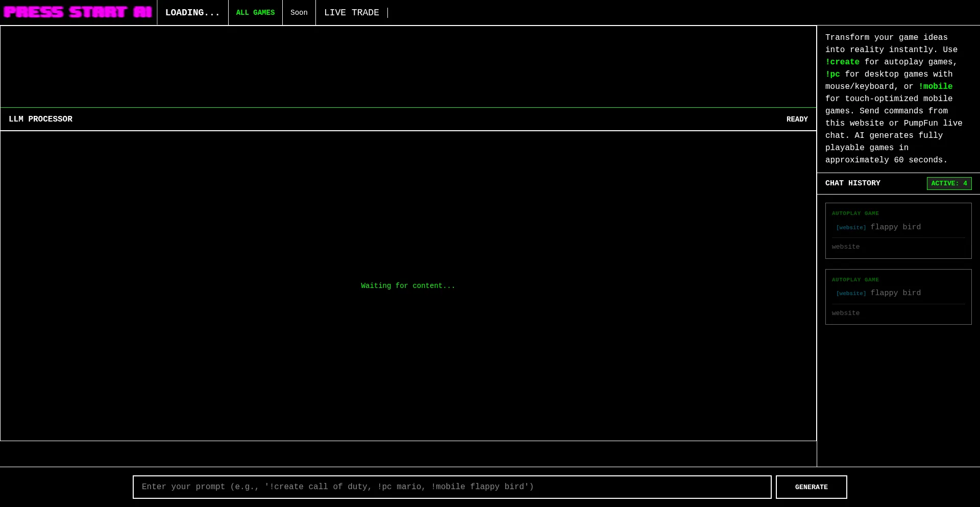Click the green !mobile command text

coord(935,86)
